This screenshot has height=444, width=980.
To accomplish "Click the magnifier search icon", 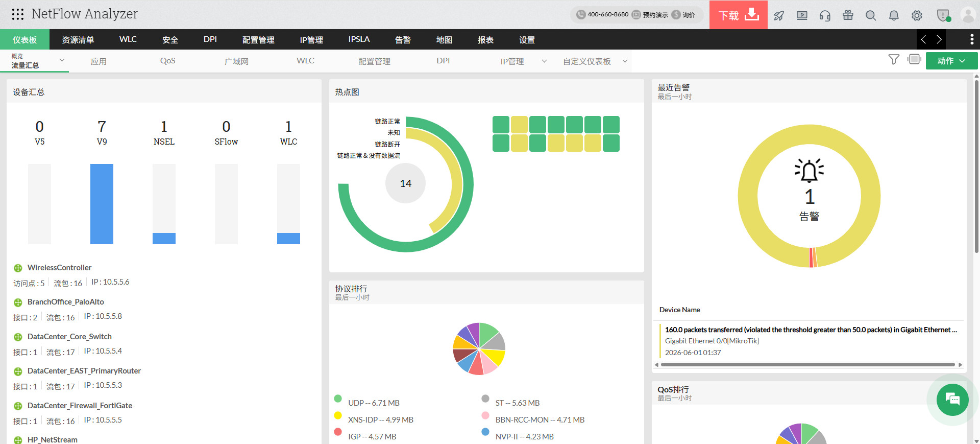I will [871, 15].
